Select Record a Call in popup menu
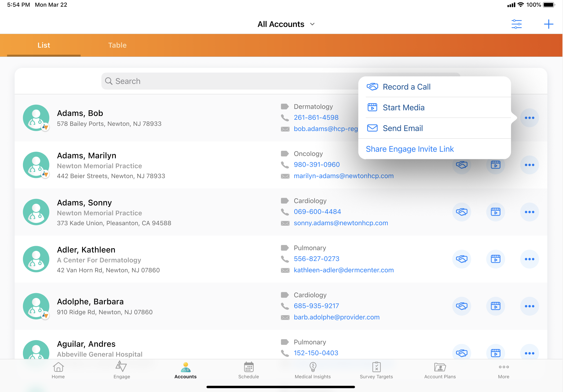Screen dimensions: 563x392 click(406, 87)
